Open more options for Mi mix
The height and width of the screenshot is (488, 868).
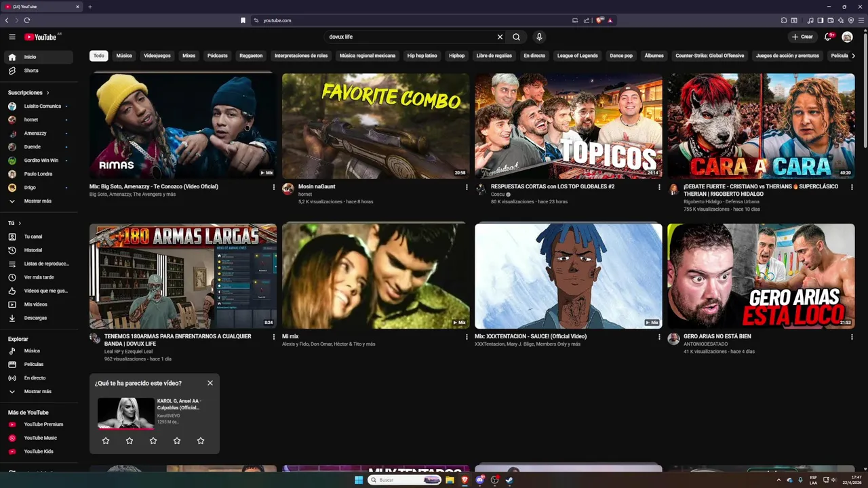click(x=467, y=337)
